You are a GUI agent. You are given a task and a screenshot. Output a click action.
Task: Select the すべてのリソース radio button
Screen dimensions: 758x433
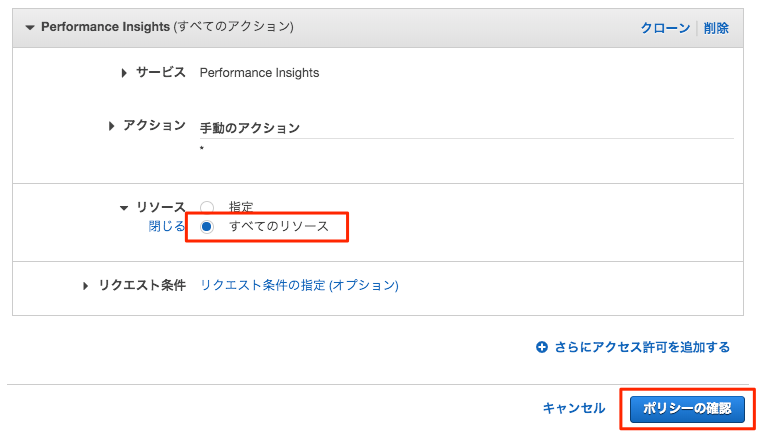(207, 227)
